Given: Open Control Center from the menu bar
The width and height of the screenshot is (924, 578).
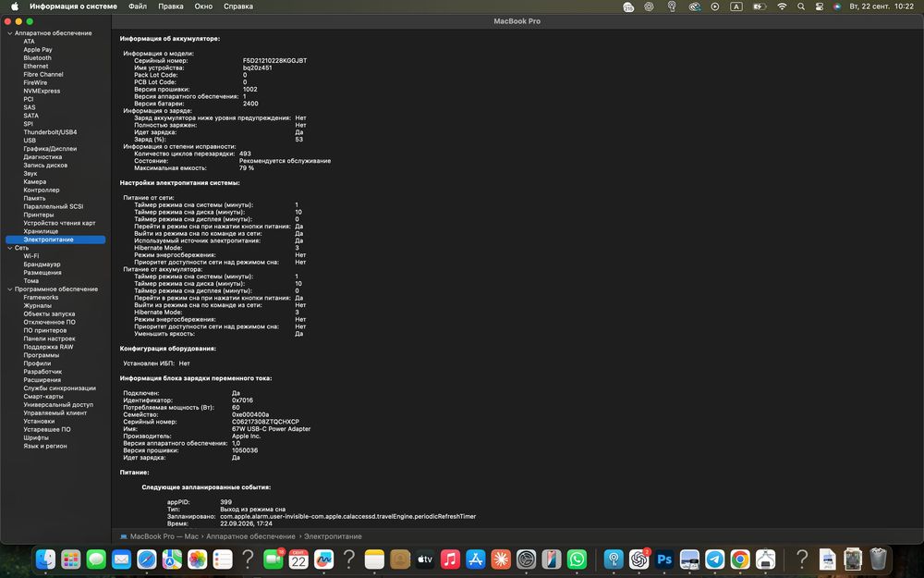Looking at the screenshot, I should click(x=819, y=6).
